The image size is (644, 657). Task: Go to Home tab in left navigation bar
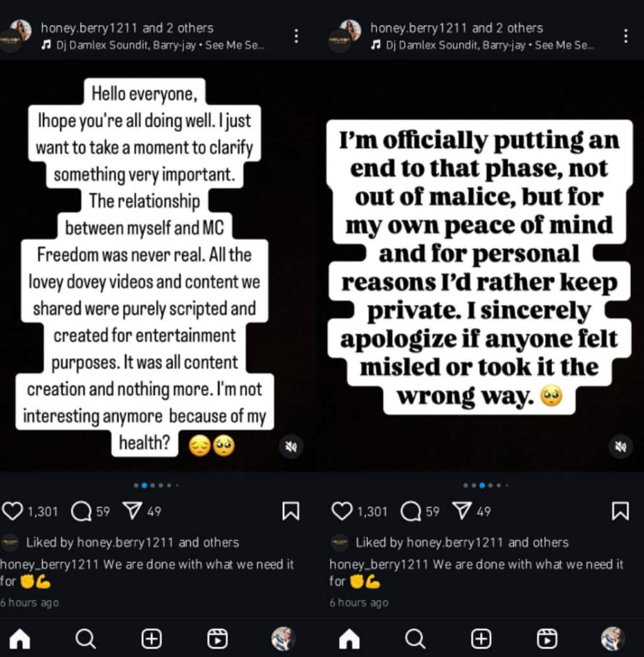19,638
